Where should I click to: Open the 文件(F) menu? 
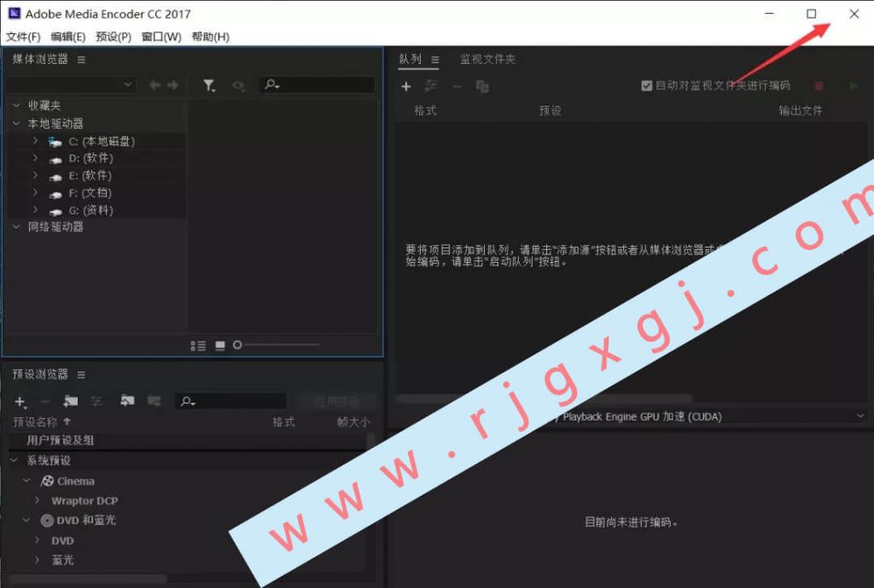(23, 37)
